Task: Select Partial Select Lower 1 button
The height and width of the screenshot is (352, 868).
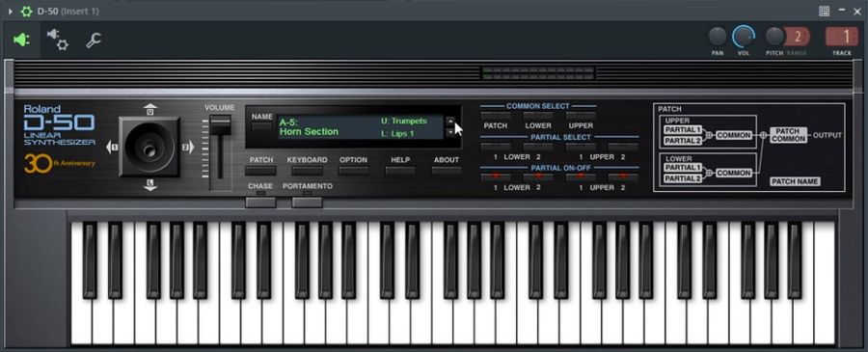Action: [x=496, y=147]
